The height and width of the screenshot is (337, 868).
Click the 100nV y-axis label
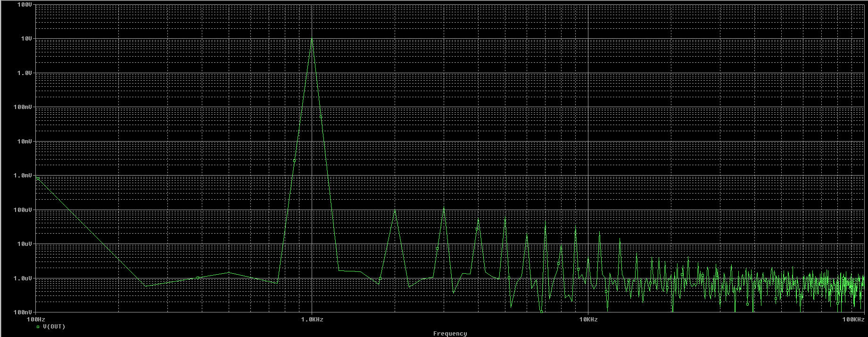23,312
